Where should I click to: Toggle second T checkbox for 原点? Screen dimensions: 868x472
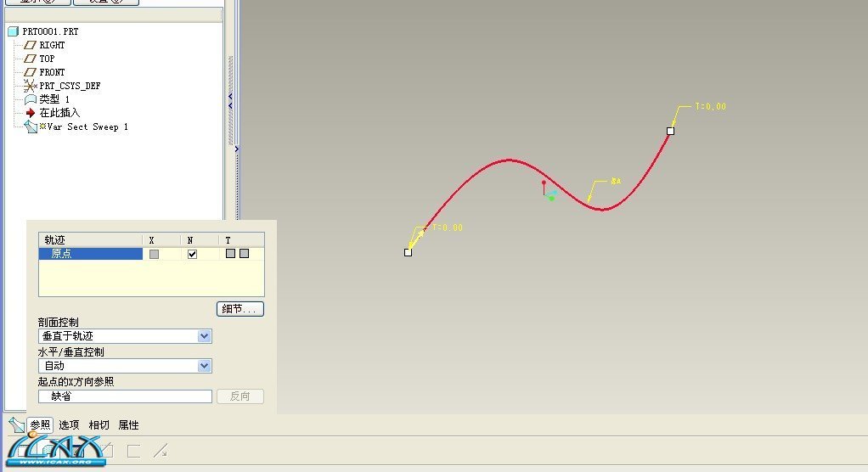click(x=244, y=254)
